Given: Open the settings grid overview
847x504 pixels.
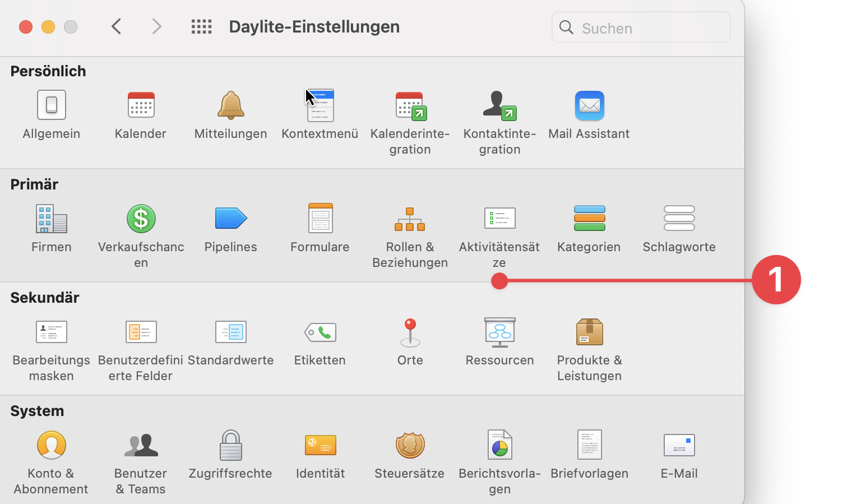Looking at the screenshot, I should point(201,26).
